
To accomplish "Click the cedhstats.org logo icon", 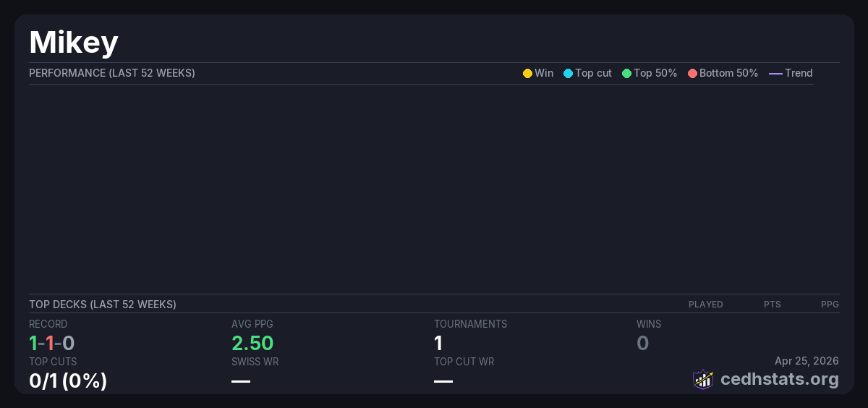I will point(703,379).
